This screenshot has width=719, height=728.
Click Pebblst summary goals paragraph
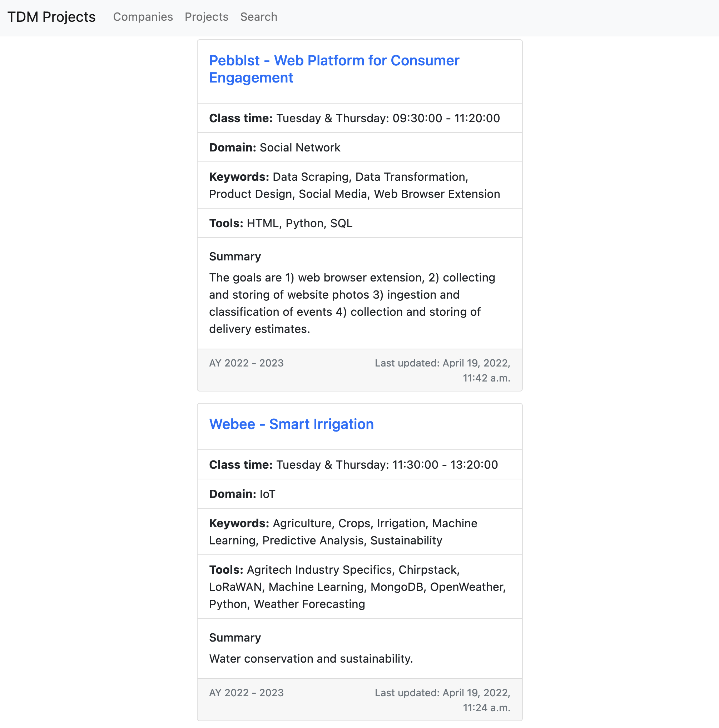352,303
